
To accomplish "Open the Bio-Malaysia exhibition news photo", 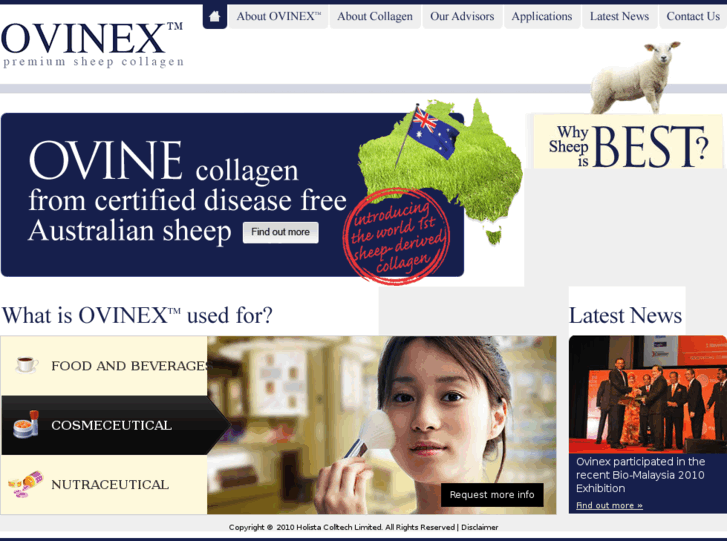I will click(648, 394).
